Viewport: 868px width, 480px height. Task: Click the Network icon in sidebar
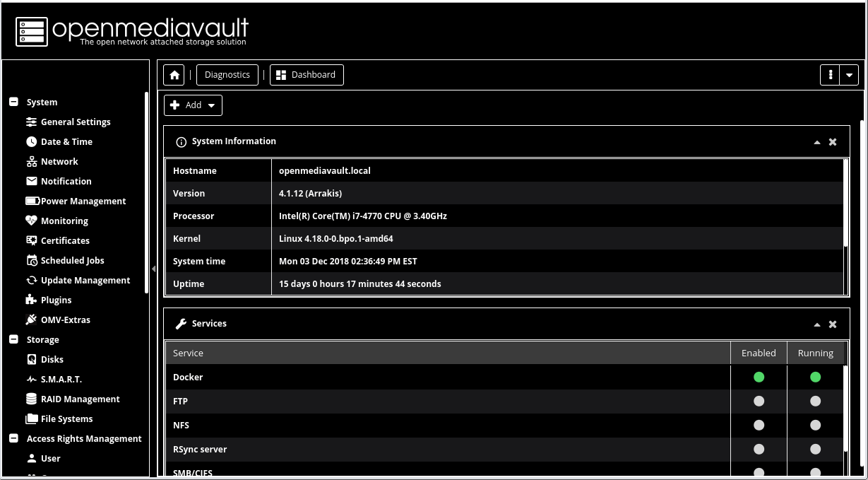coord(31,161)
